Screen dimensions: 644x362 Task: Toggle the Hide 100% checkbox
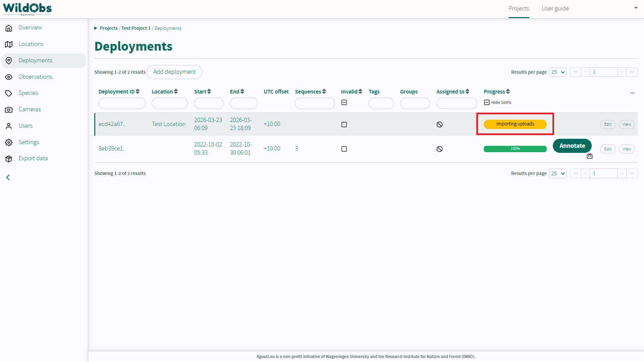click(x=487, y=103)
